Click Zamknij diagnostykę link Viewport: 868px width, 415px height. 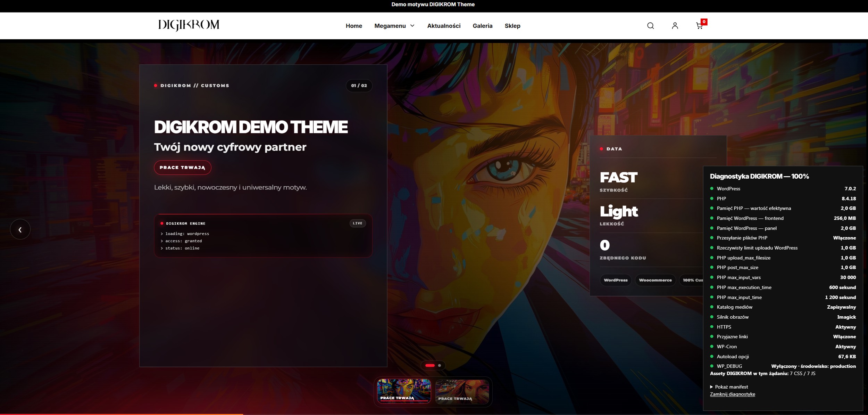point(732,394)
